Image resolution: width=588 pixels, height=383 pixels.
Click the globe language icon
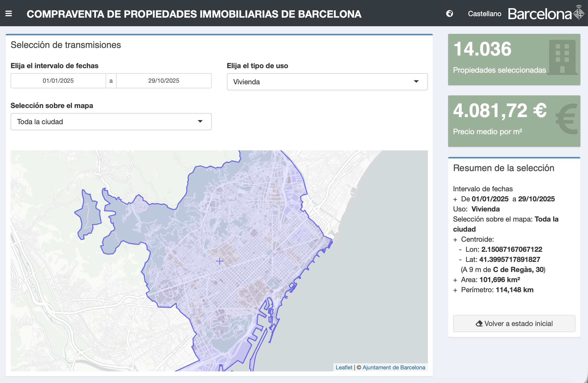449,14
